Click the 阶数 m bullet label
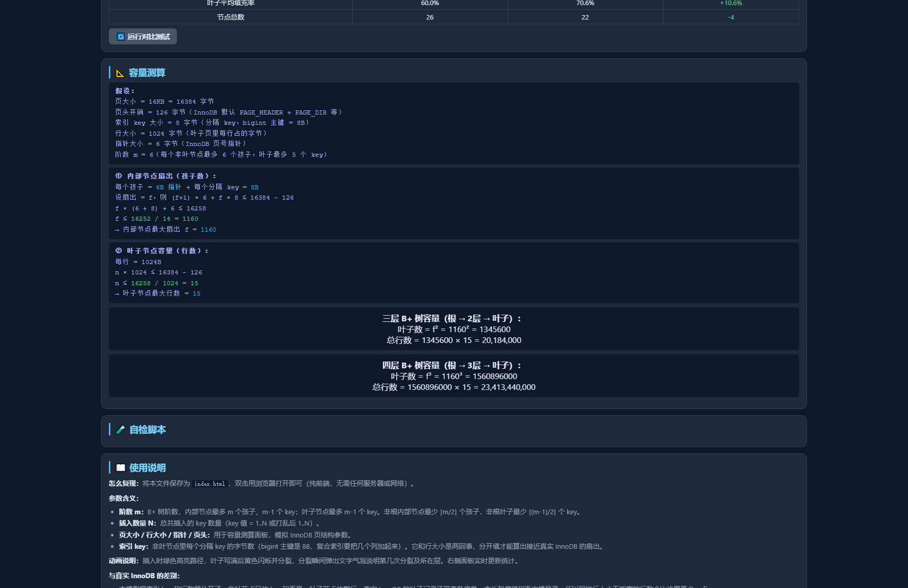Viewport: 908px width, 588px height. coord(132,512)
